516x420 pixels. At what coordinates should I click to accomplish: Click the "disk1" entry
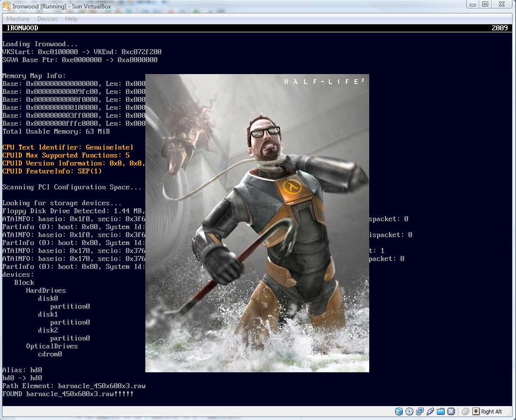point(48,314)
